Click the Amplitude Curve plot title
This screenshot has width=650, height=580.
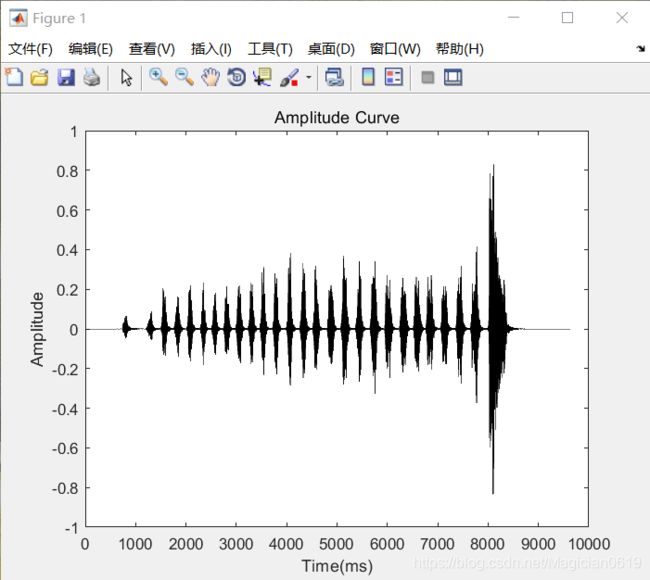tap(337, 118)
